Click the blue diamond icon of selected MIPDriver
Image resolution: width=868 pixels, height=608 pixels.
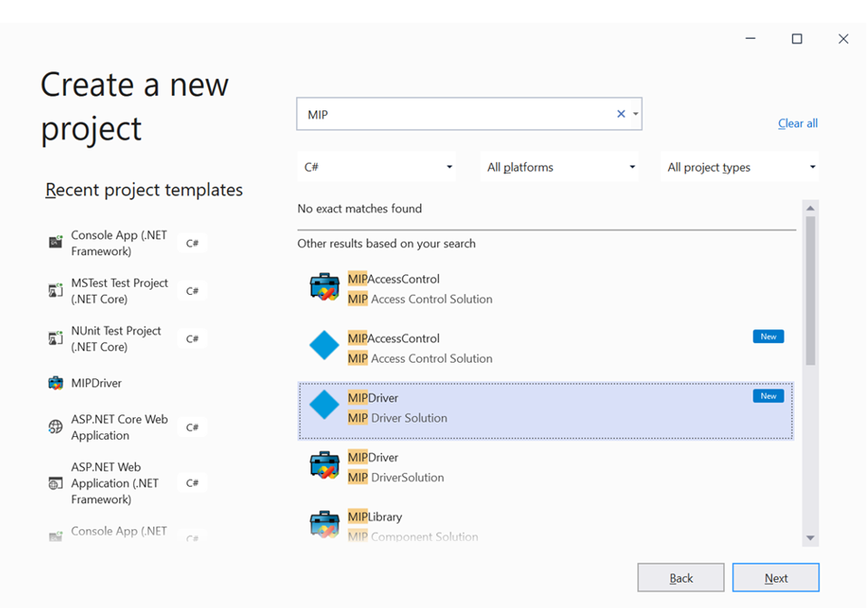pyautogui.click(x=324, y=405)
